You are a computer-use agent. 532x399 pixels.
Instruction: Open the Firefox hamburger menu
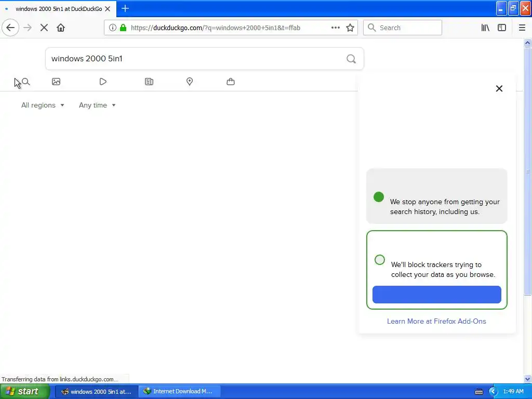pos(522,28)
